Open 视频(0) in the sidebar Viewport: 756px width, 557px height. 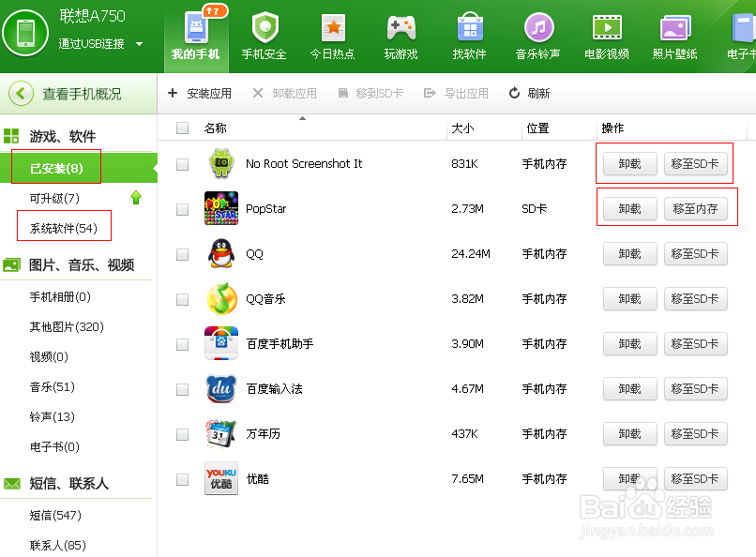coord(49,356)
